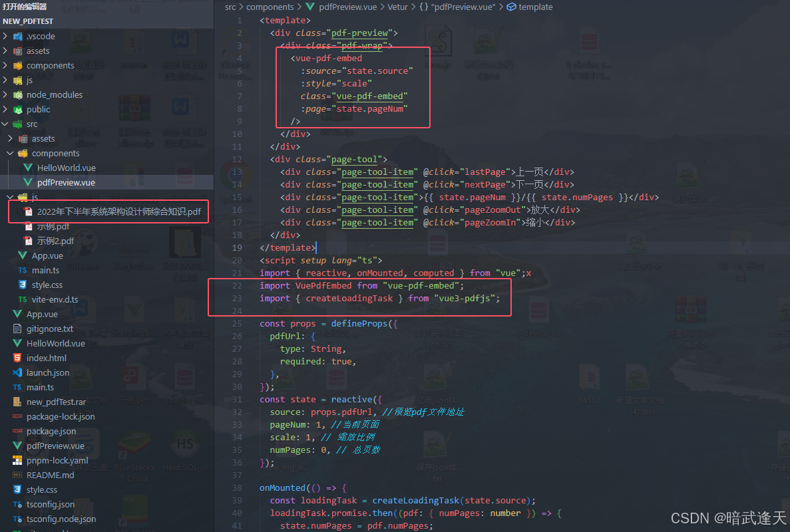Click TypeScript icon of vite-env.d.ts
The image size is (790, 532).
click(23, 299)
